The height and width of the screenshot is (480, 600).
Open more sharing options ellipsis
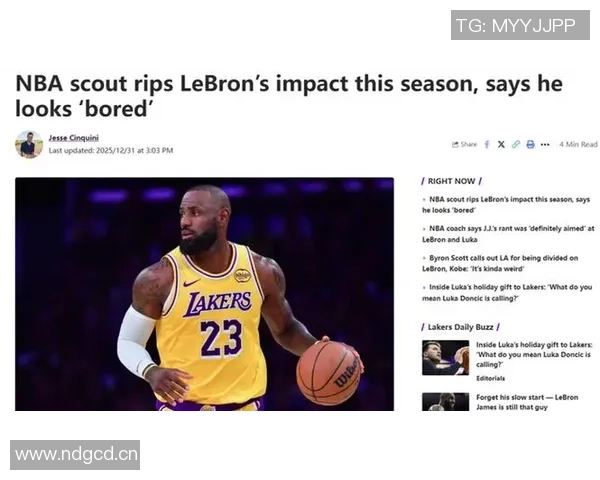coord(545,145)
